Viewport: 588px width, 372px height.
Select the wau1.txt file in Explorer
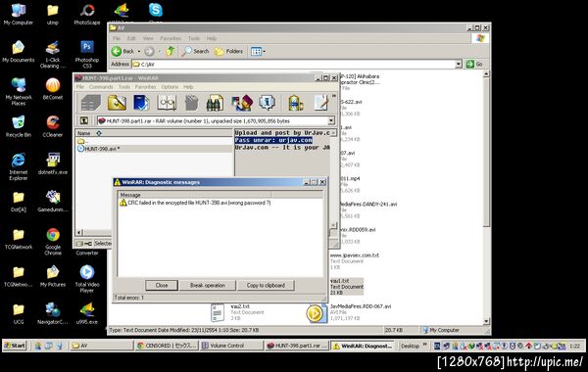(347, 287)
